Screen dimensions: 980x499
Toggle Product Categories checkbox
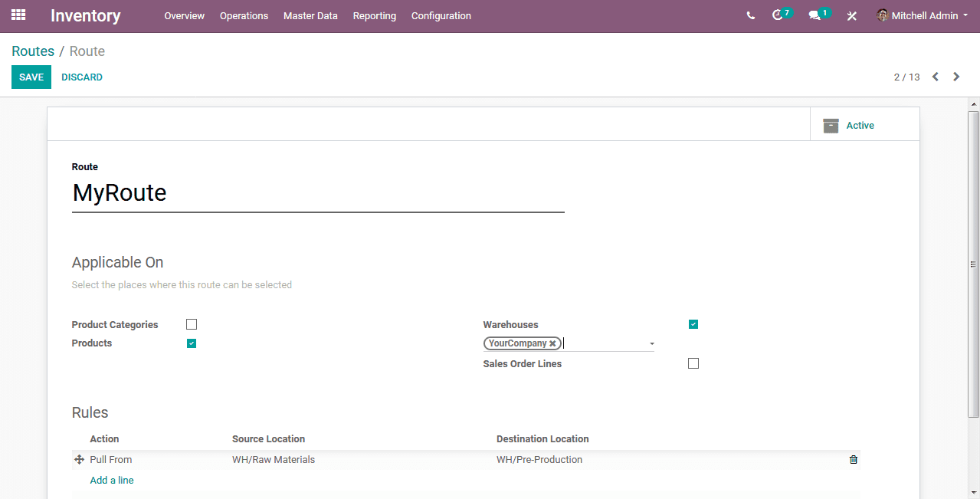(192, 324)
